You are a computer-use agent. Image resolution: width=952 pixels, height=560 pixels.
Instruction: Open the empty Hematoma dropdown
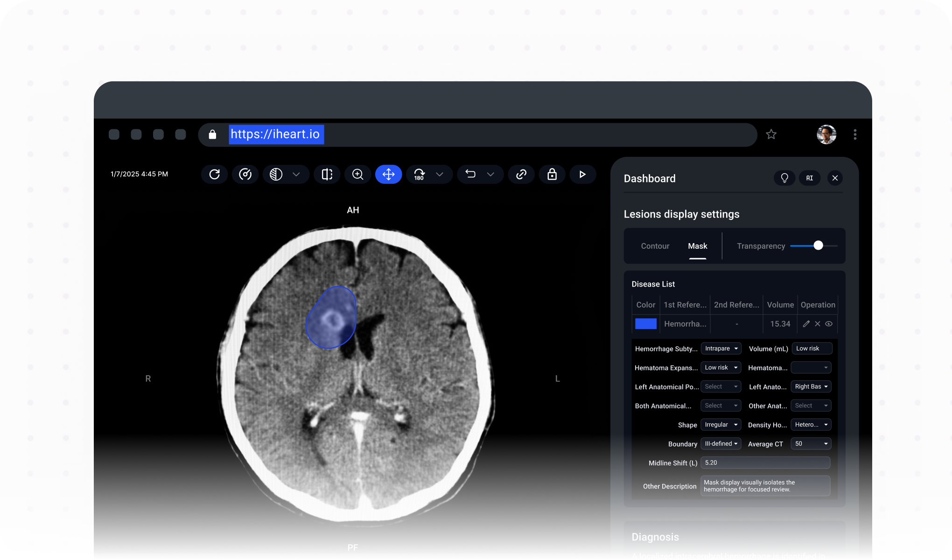[x=811, y=368]
